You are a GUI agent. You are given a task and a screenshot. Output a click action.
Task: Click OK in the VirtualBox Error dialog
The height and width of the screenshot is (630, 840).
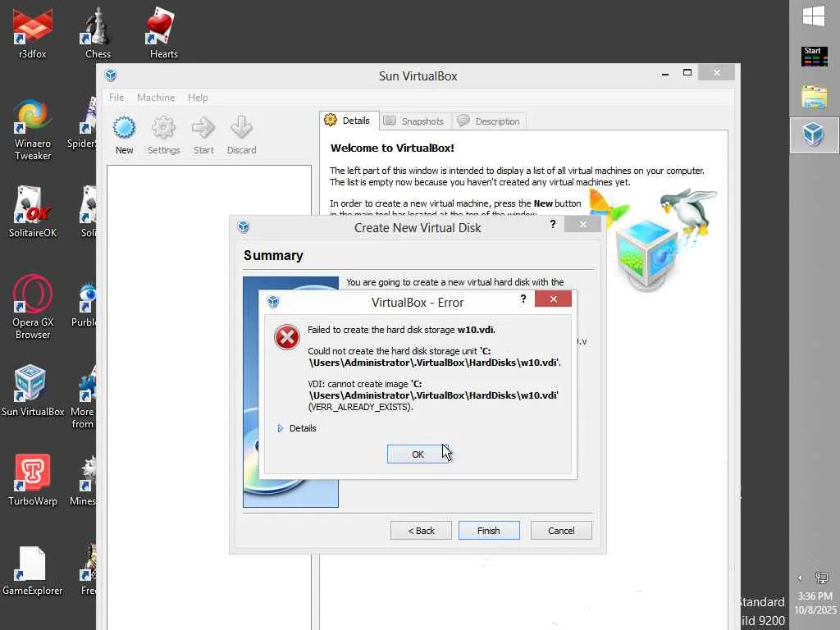(x=418, y=454)
